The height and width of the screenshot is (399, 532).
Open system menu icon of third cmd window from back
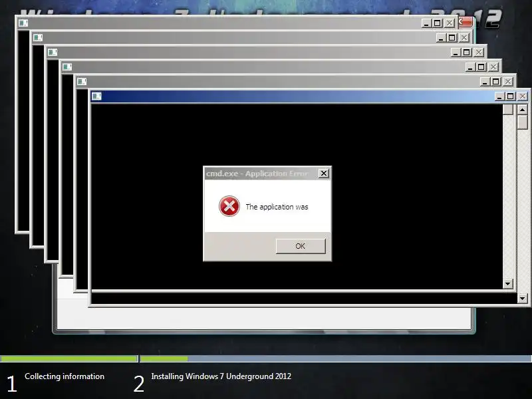pos(53,53)
